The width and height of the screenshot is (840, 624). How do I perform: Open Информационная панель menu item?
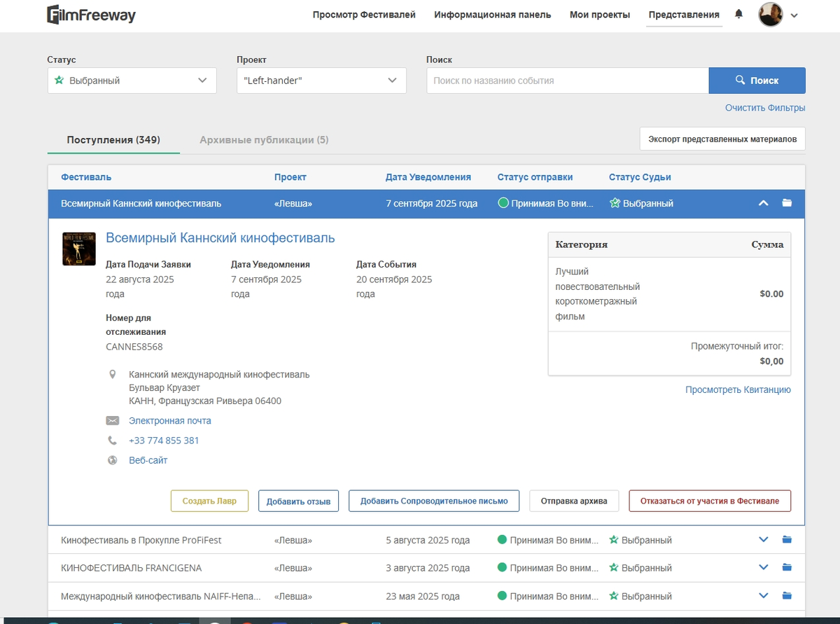(493, 15)
